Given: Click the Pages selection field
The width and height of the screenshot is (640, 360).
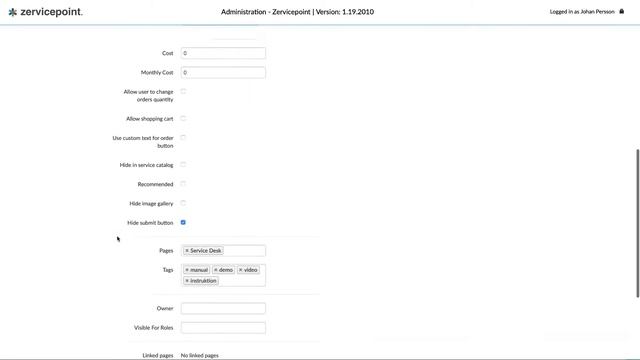Looking at the screenshot, I should click(223, 251).
